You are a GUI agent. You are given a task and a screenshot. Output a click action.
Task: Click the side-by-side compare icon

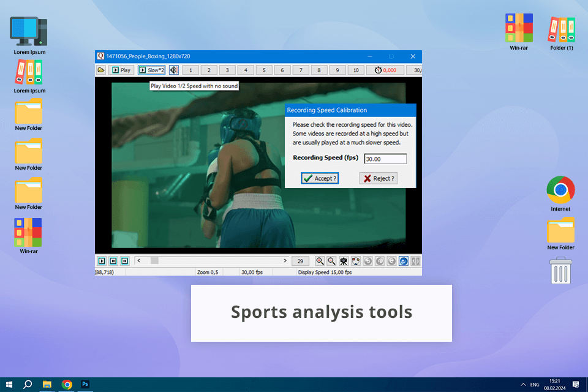click(x=415, y=261)
